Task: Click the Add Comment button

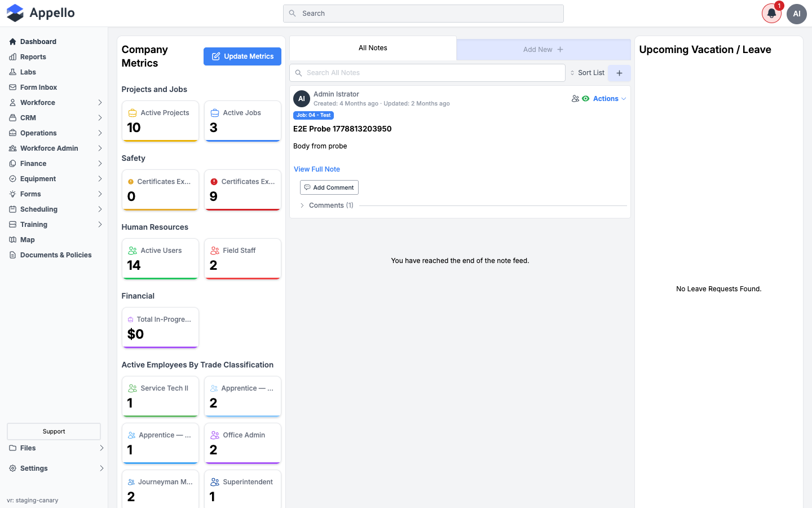Action: [x=329, y=187]
